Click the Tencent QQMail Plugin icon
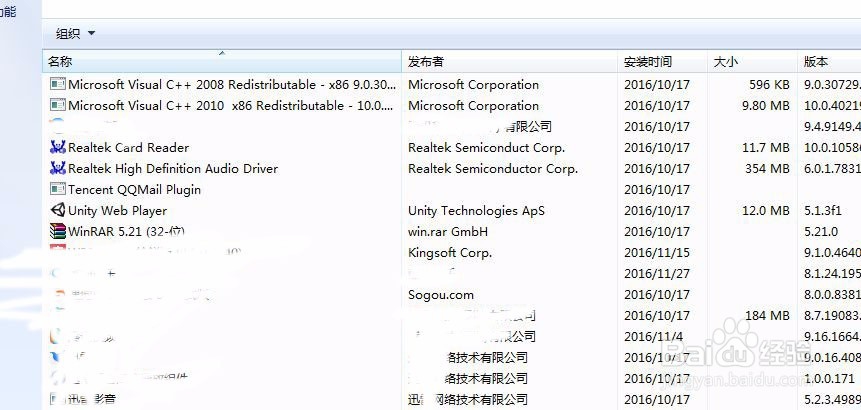Image resolution: width=861 pixels, height=410 pixels. [58, 189]
